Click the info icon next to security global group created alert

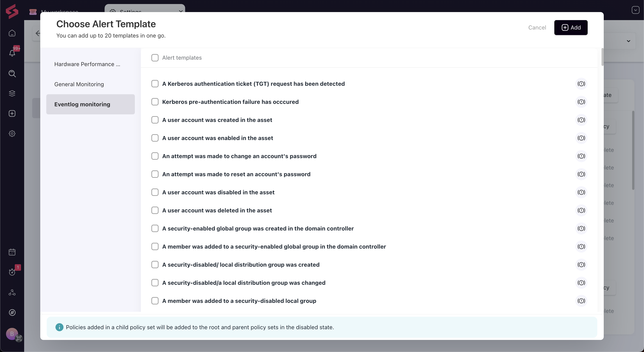(582, 228)
